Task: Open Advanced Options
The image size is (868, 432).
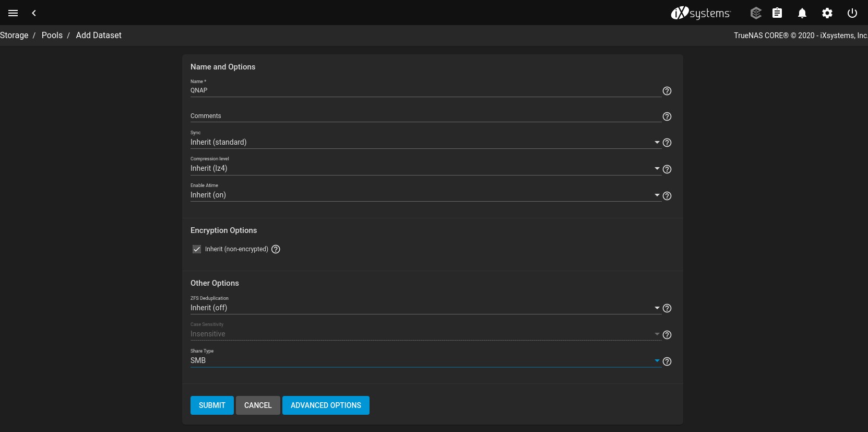Action: 326,405
